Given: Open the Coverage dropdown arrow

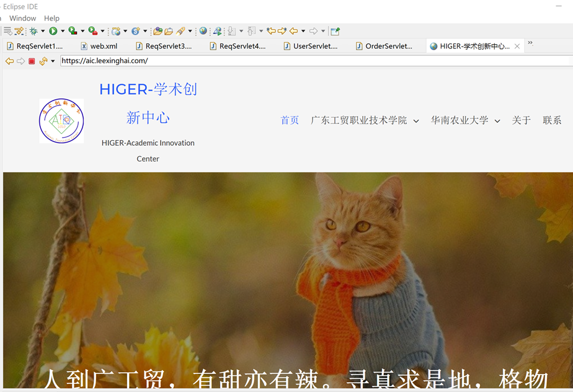Looking at the screenshot, I should coord(82,31).
